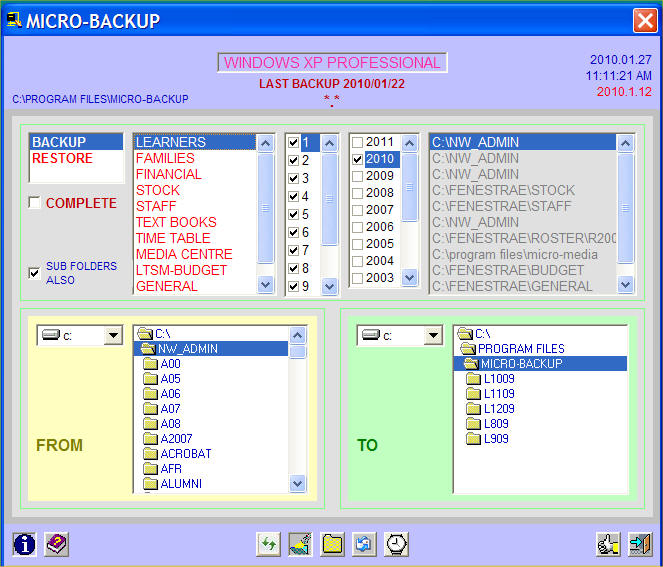Enable the COMPLETE checkbox
This screenshot has height=567, width=663.
tap(35, 204)
